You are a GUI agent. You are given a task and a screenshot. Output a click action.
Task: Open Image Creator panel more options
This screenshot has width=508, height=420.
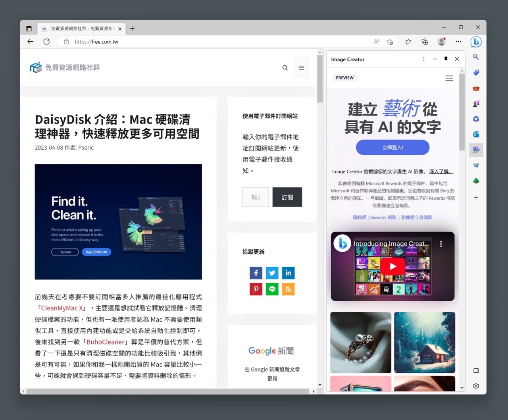pos(424,59)
